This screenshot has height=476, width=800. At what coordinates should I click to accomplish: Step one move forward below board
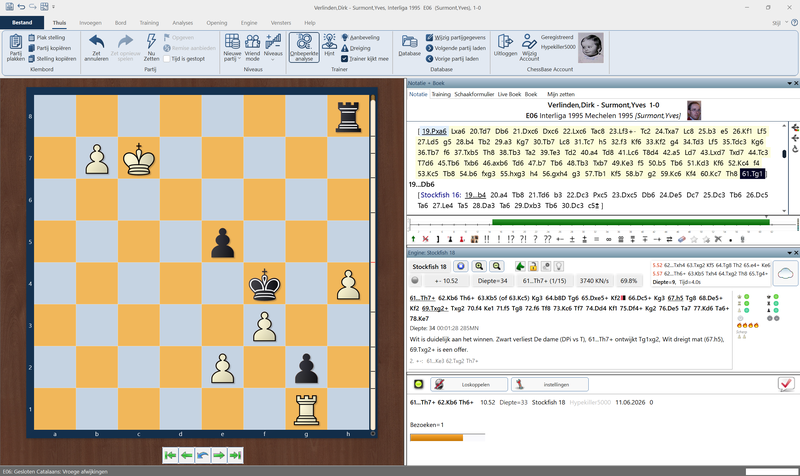(219, 455)
